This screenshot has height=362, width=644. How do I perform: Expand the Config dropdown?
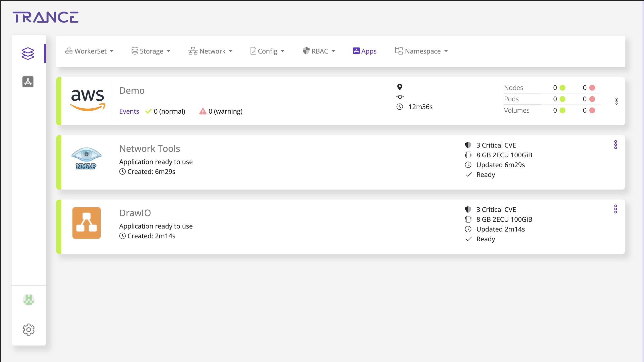tap(267, 51)
